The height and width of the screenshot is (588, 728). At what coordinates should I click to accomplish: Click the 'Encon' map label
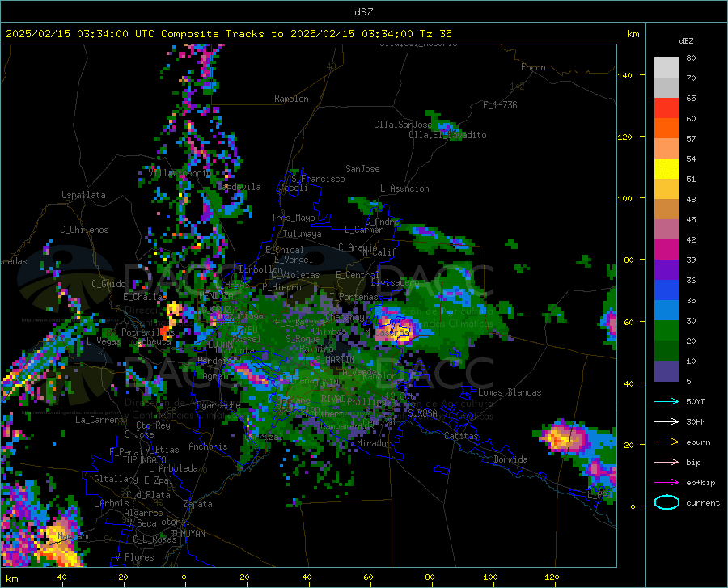click(533, 67)
